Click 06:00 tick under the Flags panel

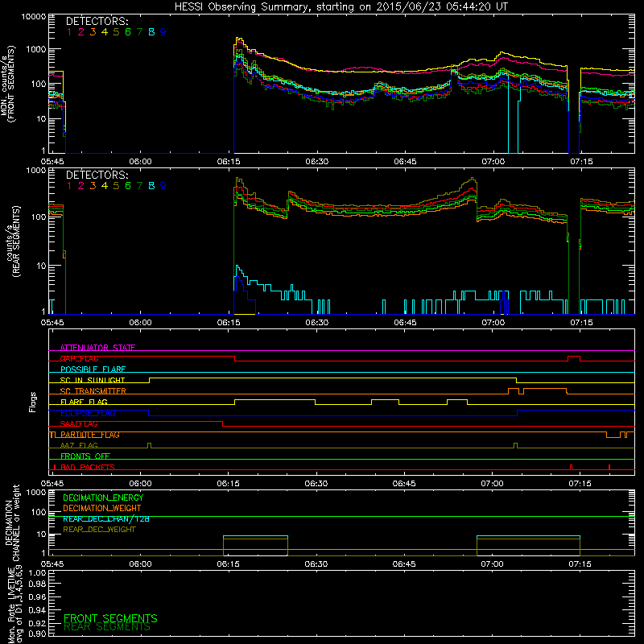tap(140, 484)
